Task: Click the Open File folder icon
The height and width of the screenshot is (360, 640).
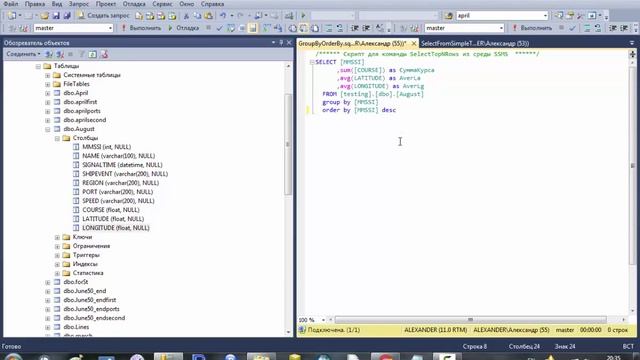Action: point(44,16)
